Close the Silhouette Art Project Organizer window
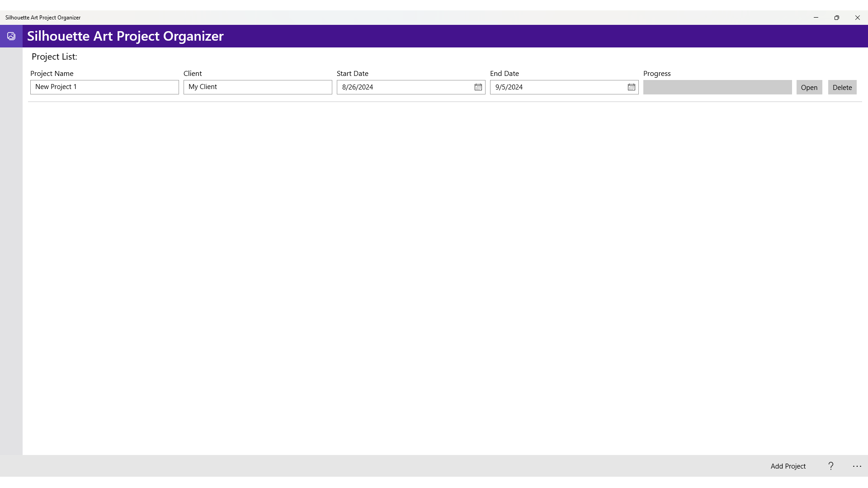The height and width of the screenshot is (488, 868). 858,18
